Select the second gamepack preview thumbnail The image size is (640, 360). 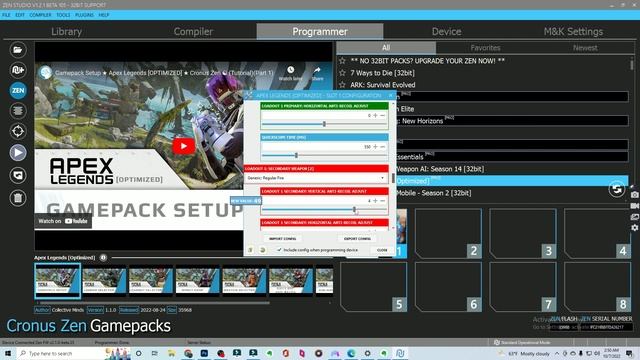[x=104, y=281]
